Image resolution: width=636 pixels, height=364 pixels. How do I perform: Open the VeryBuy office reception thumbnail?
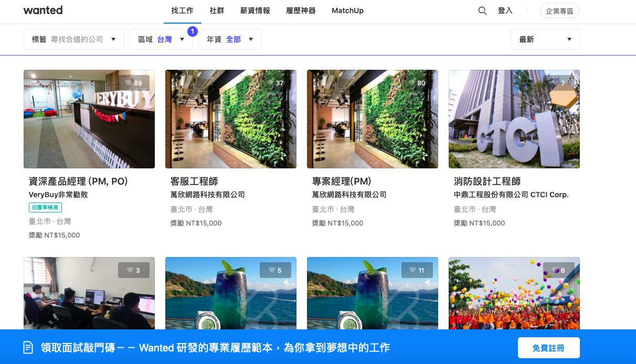click(89, 119)
